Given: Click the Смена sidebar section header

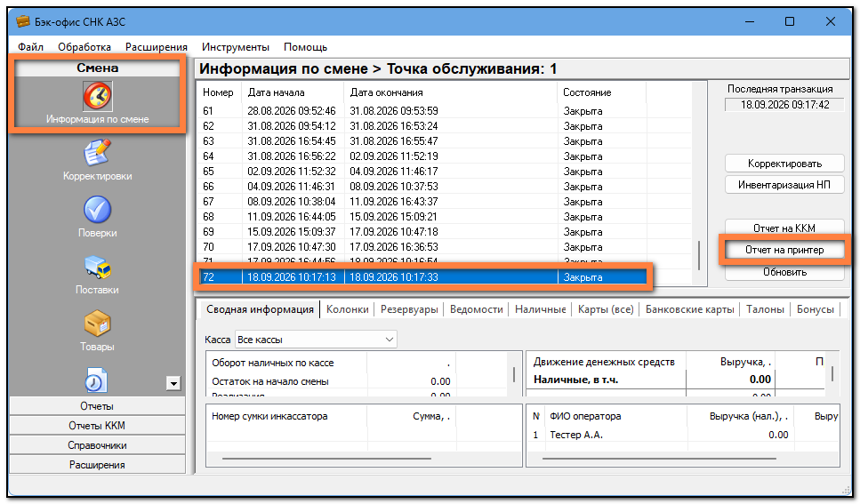Looking at the screenshot, I should (x=97, y=68).
